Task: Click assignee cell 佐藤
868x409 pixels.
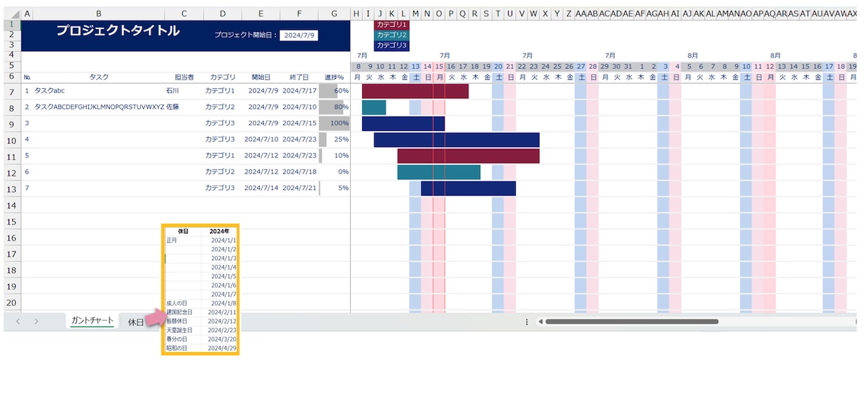Action: coord(184,107)
